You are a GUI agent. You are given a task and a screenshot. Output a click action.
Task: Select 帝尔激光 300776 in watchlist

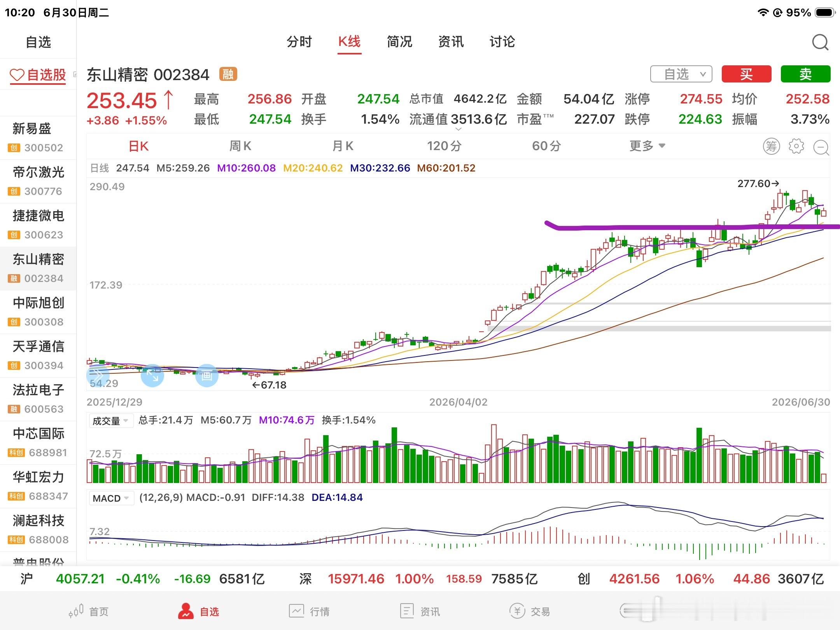tap(38, 181)
